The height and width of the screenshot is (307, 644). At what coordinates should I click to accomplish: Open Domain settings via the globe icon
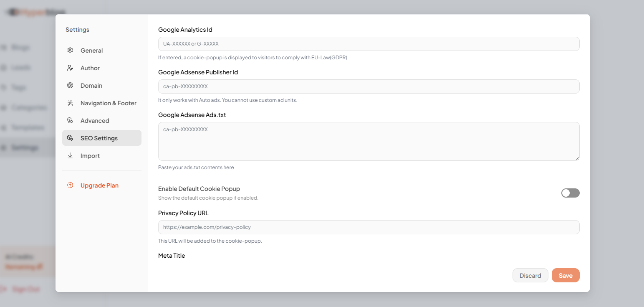point(70,85)
